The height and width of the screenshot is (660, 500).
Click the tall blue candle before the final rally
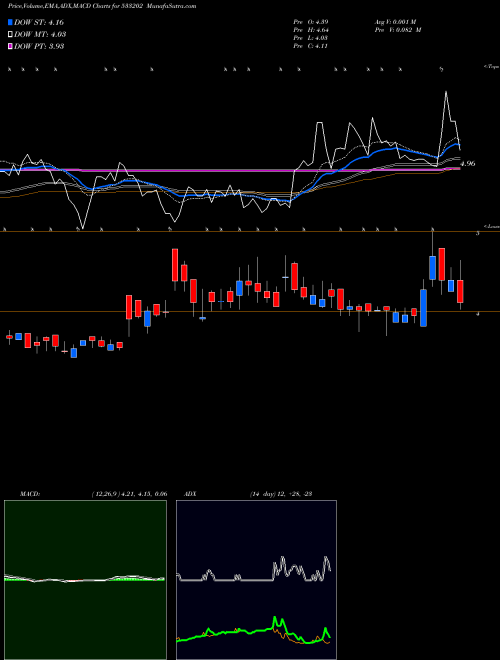[423, 308]
